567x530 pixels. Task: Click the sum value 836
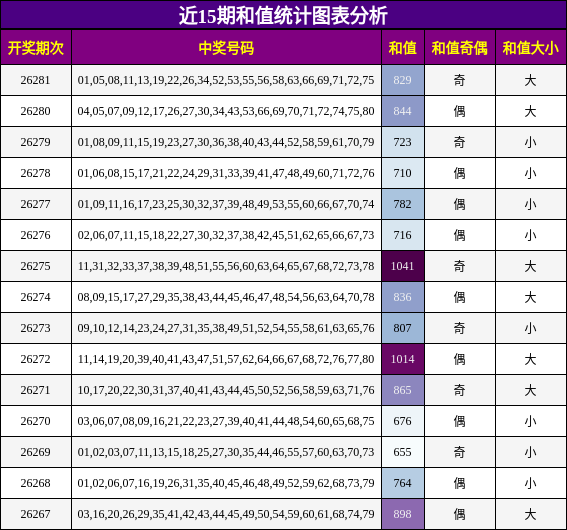point(402,297)
